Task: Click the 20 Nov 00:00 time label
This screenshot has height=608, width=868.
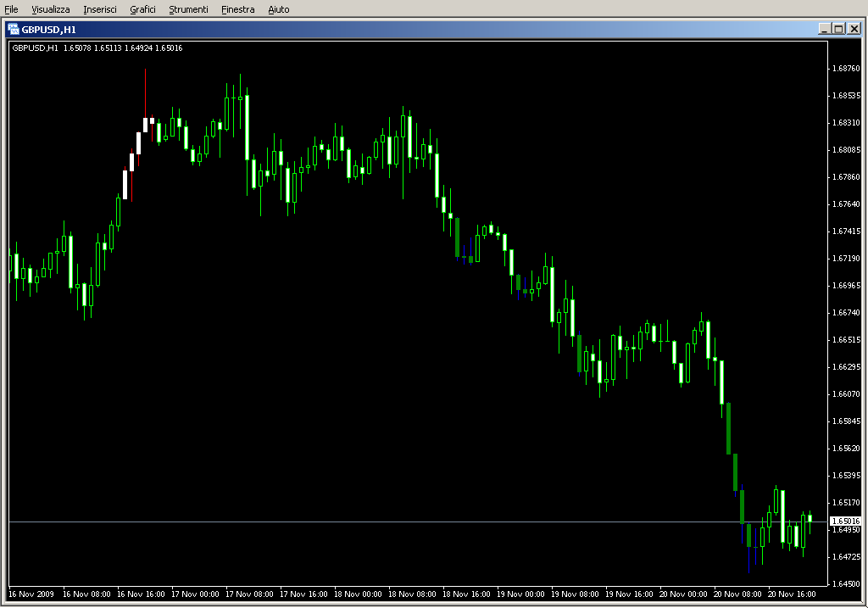Action: [x=683, y=594]
